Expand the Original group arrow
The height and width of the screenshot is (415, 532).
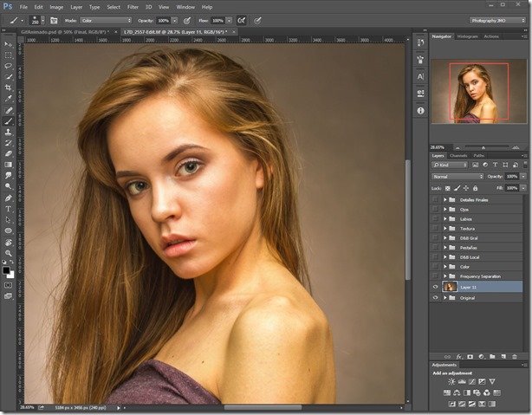coord(444,298)
